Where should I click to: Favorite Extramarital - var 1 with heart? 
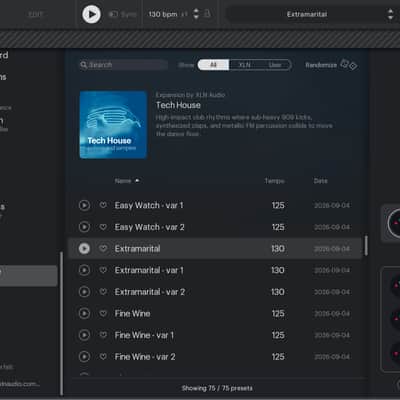tap(103, 270)
